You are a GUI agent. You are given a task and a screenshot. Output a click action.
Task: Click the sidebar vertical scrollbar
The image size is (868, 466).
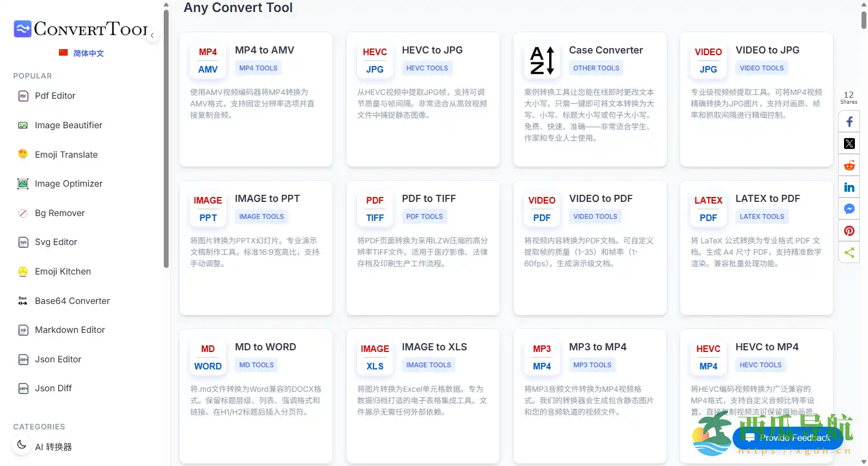[166, 136]
